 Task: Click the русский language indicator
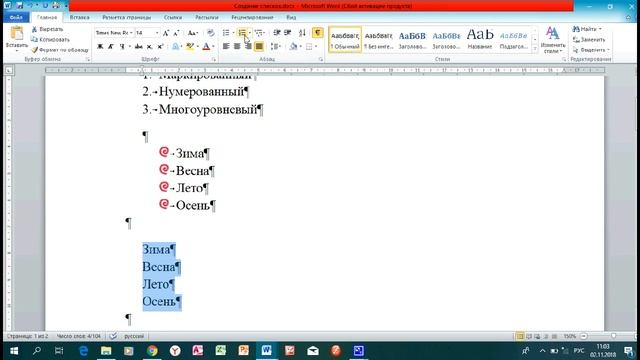134,336
